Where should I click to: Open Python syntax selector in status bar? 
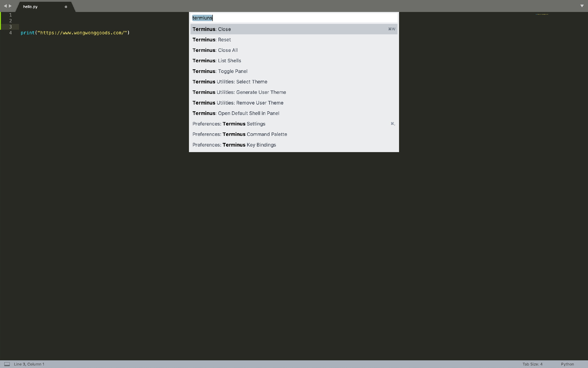[x=567, y=364]
